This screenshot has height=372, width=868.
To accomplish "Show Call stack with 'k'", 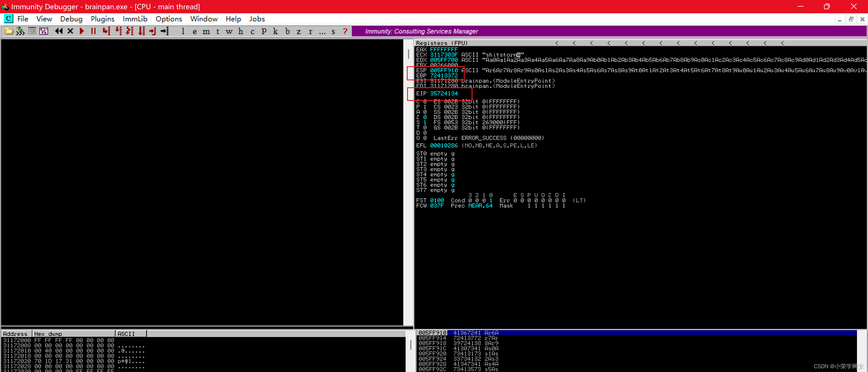I will click(x=275, y=31).
